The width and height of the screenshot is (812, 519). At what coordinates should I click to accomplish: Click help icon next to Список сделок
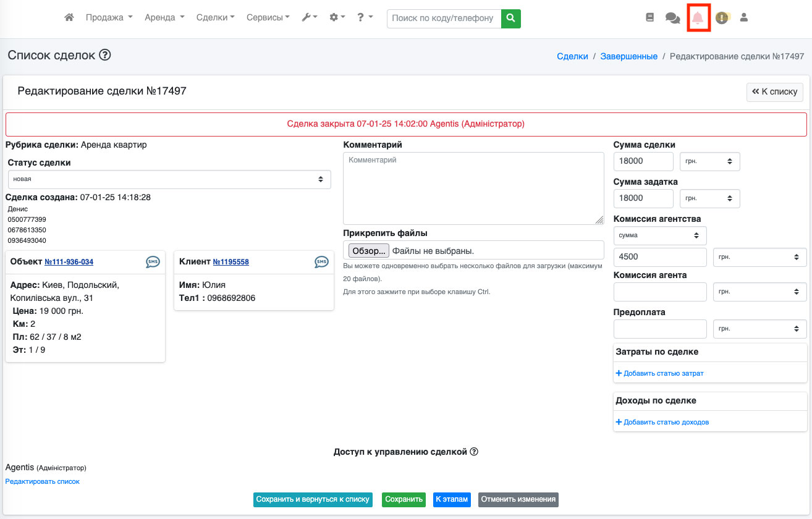pyautogui.click(x=105, y=55)
